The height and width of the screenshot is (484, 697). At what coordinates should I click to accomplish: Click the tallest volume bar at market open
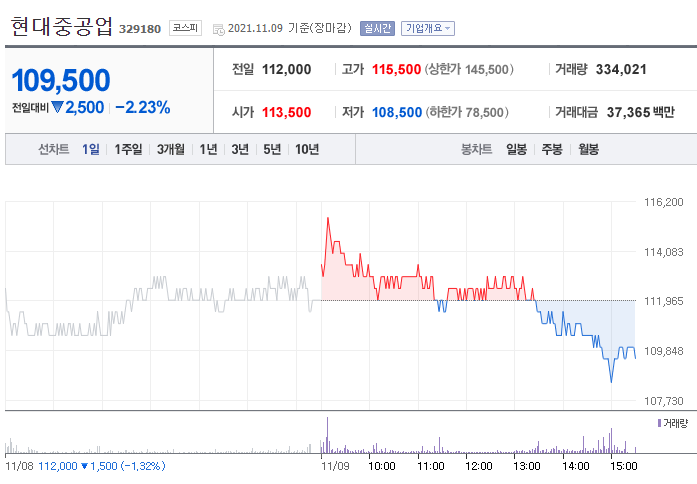(328, 435)
